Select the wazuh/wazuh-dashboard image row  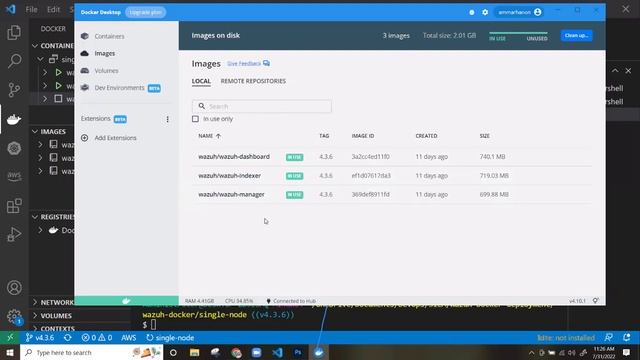392,157
